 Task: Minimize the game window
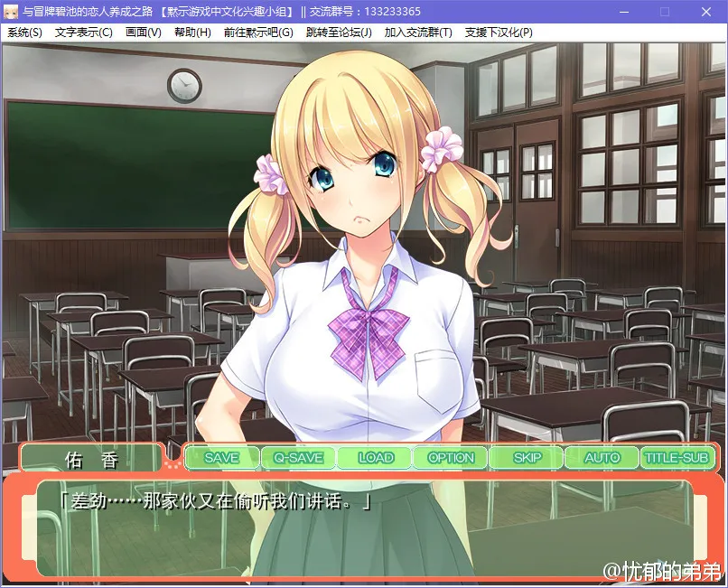tap(623, 12)
